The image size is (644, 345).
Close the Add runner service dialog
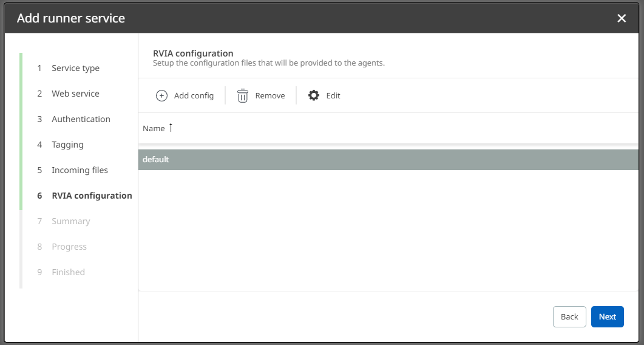click(x=622, y=18)
